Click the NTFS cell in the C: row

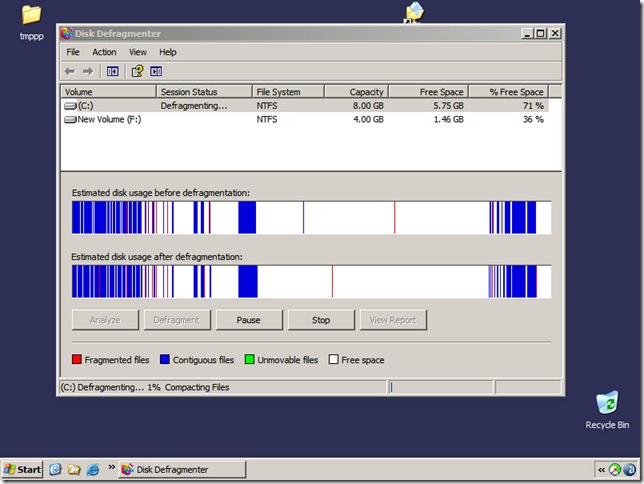coord(267,106)
